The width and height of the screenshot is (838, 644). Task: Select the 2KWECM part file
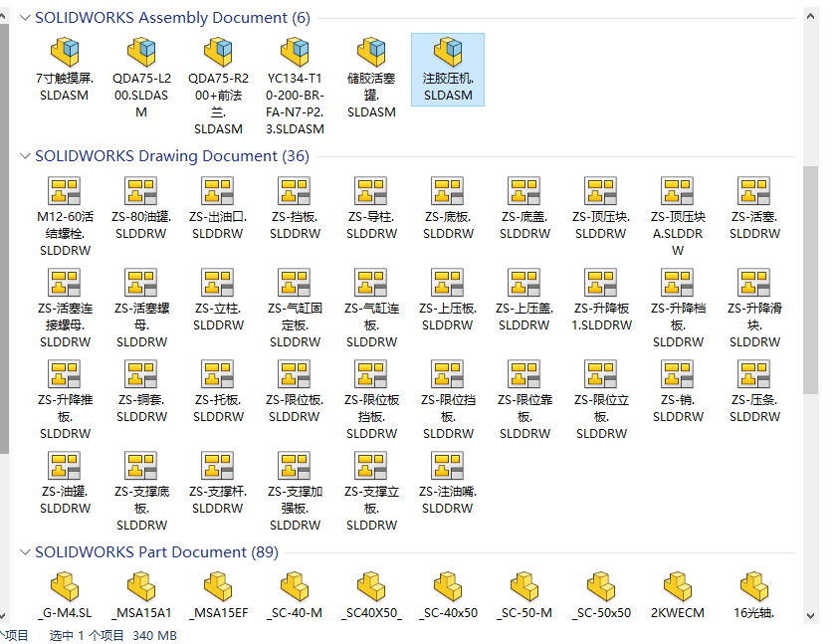(678, 587)
